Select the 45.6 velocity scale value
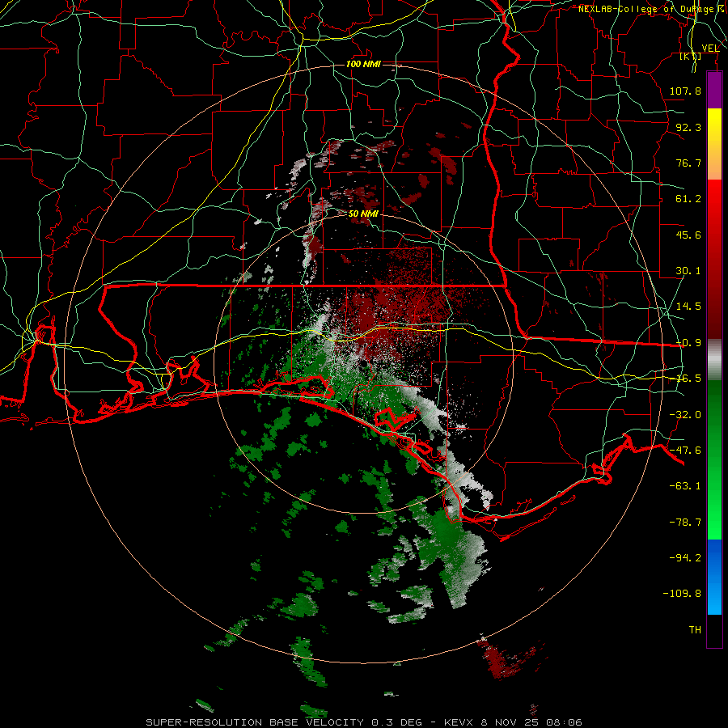The width and height of the screenshot is (728, 728). pos(688,235)
